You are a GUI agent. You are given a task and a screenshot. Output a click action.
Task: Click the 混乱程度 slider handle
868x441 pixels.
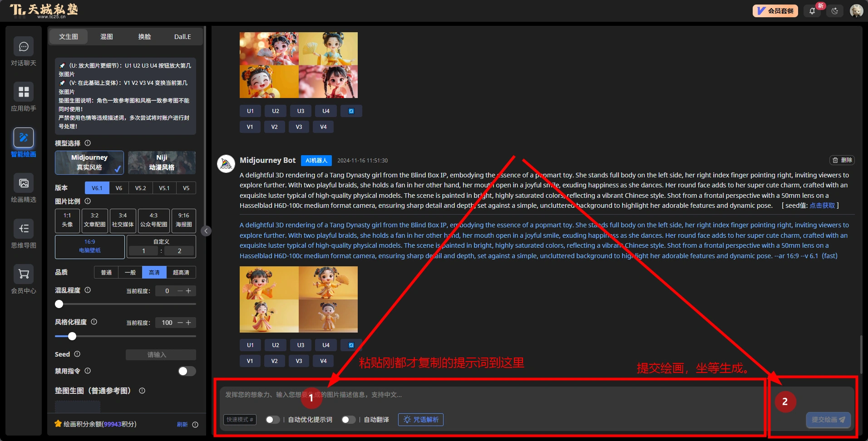(x=59, y=304)
